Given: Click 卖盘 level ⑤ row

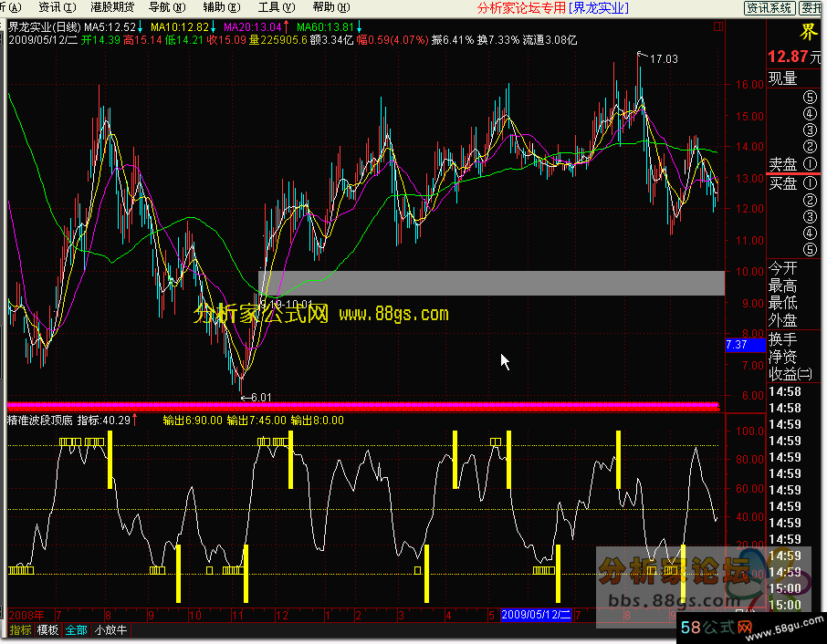Looking at the screenshot, I should point(811,97).
